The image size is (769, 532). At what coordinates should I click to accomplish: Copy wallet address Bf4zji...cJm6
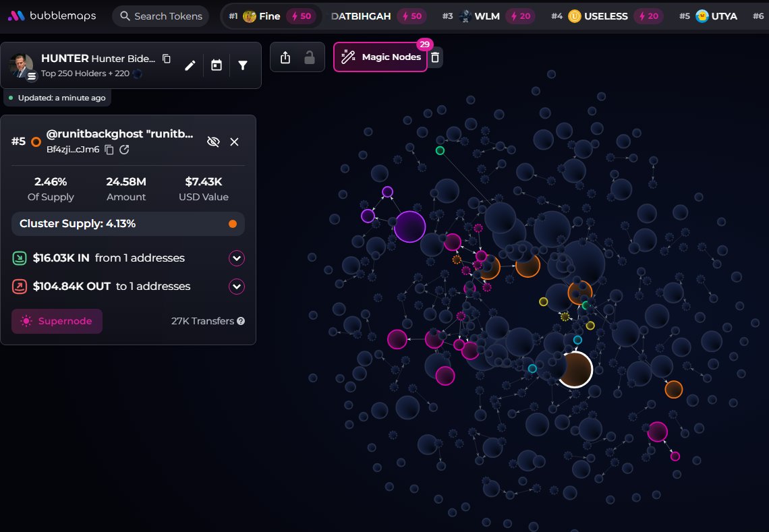pos(109,150)
